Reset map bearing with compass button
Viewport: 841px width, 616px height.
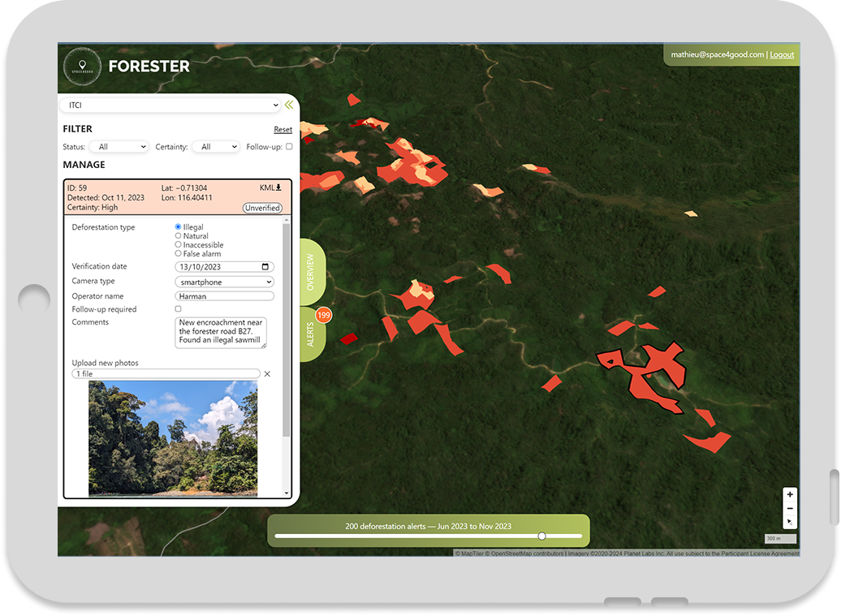(x=790, y=522)
